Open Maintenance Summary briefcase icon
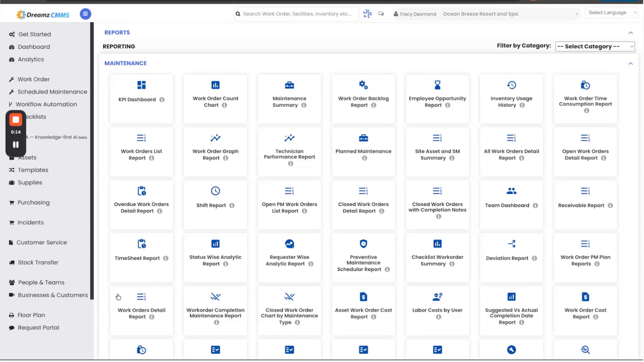Viewport: 644px width, 362px height. pyautogui.click(x=290, y=85)
